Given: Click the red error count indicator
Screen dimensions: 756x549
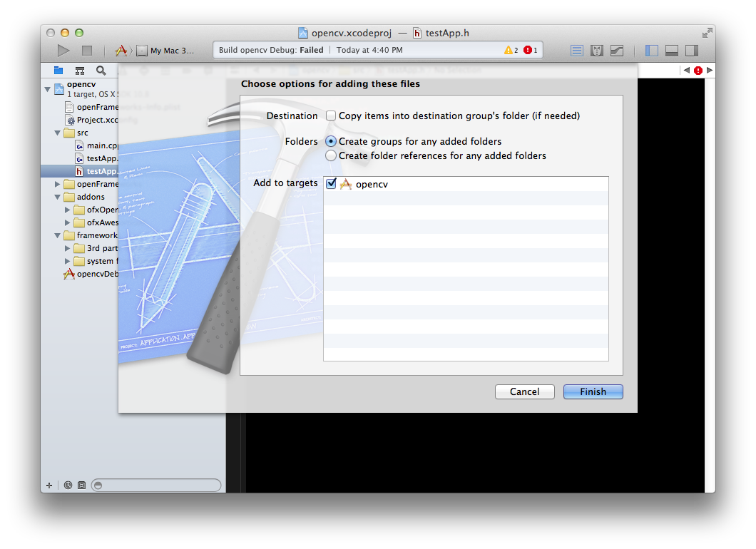Looking at the screenshot, I should [x=531, y=50].
